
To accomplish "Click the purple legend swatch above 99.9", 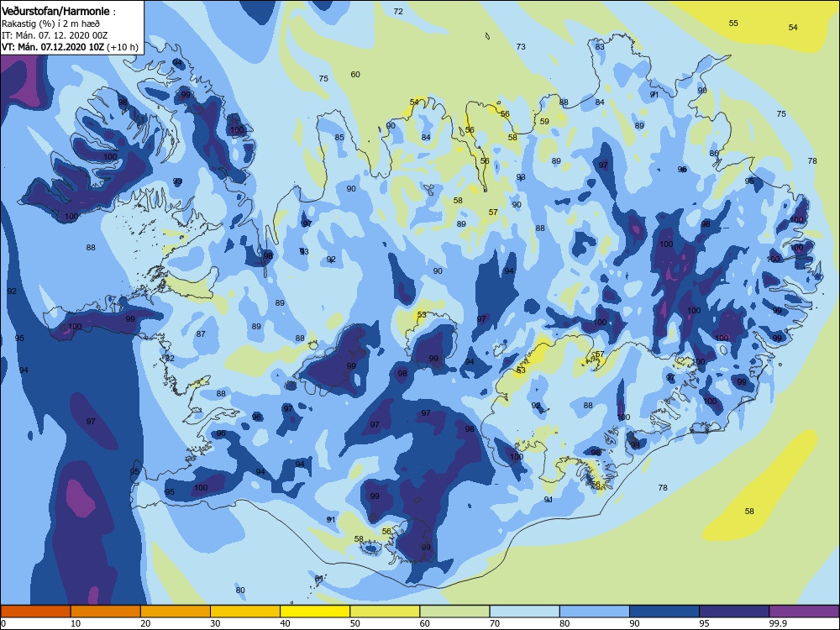I will click(x=804, y=612).
